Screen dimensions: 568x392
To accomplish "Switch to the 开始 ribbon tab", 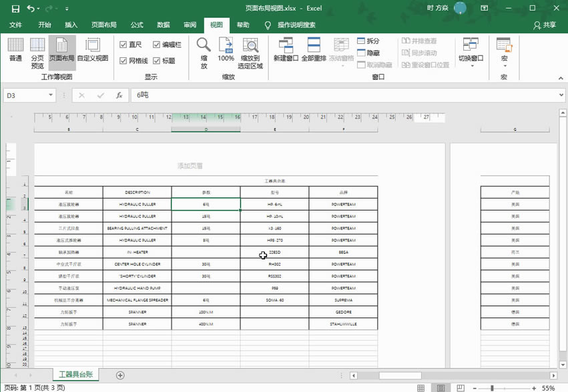I will click(45, 25).
